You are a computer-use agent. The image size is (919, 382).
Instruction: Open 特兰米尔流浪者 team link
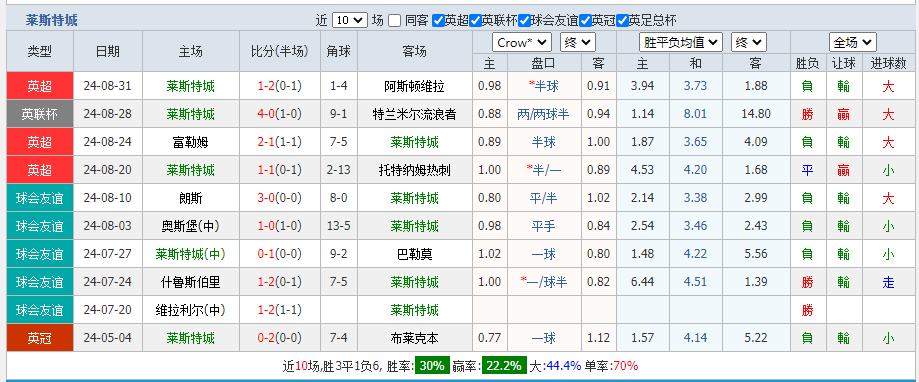coord(414,114)
